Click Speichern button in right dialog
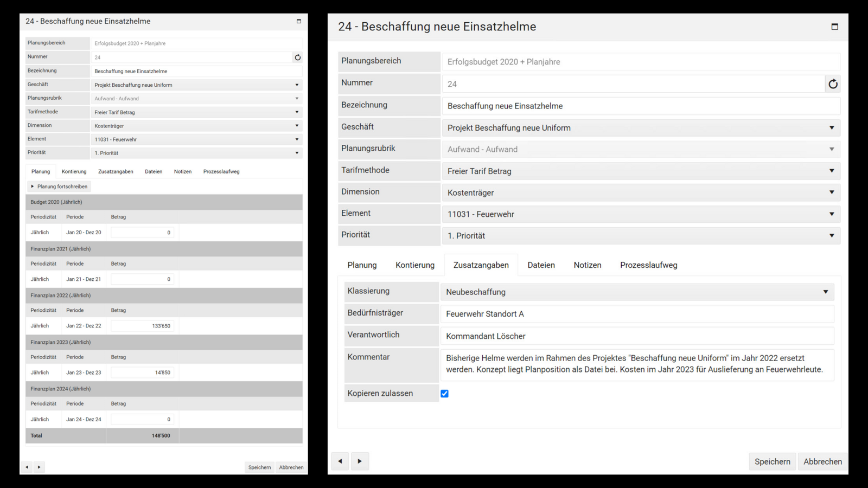Viewport: 868px width, 488px height. (x=772, y=461)
